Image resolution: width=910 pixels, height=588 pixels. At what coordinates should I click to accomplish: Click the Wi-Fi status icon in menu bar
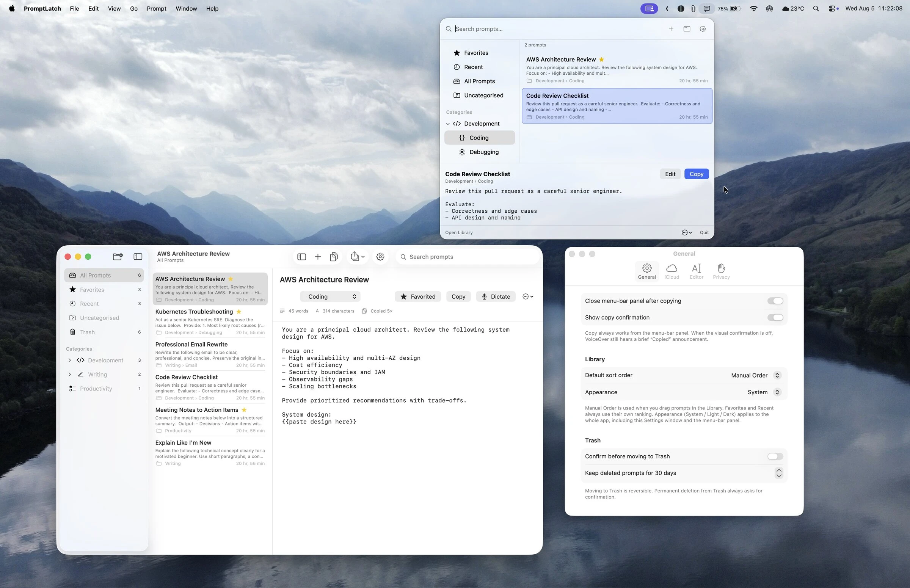753,8
